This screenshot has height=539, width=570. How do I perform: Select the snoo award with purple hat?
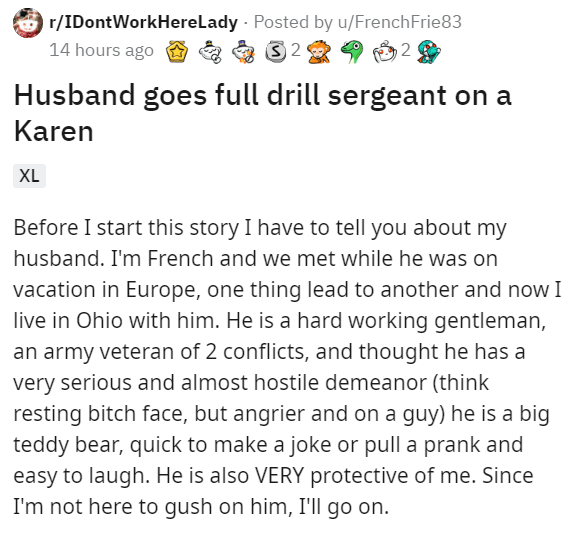click(x=244, y=52)
